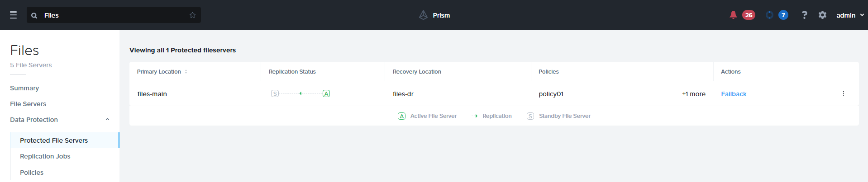
Task: Click the Actions column header
Action: tap(730, 71)
